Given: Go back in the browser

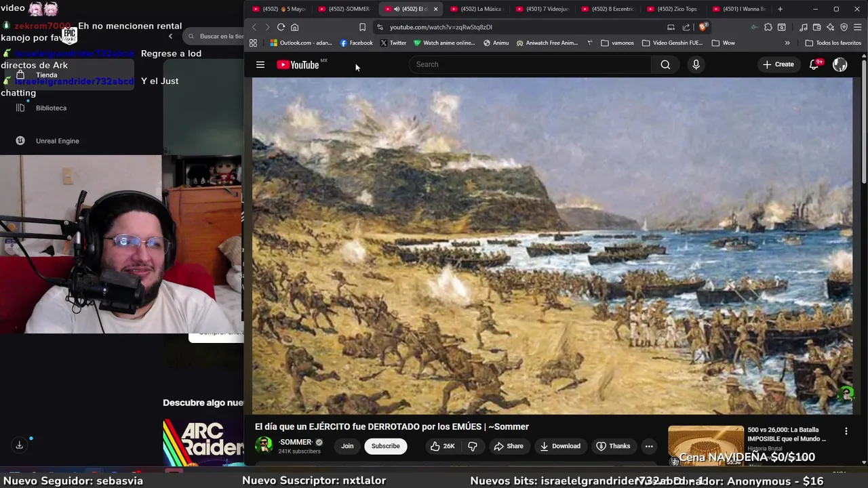Looking at the screenshot, I should coord(254,27).
